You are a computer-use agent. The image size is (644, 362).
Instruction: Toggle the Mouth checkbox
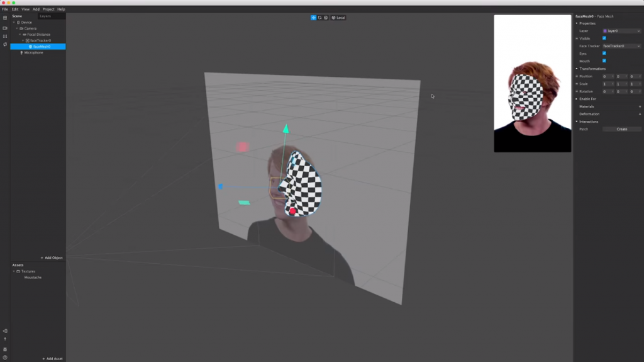click(x=604, y=61)
